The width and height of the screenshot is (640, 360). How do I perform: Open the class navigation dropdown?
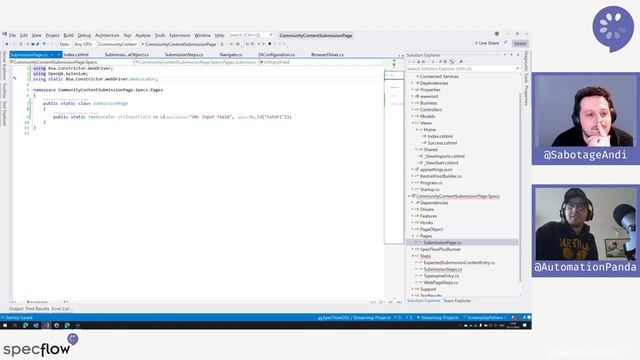(x=197, y=62)
